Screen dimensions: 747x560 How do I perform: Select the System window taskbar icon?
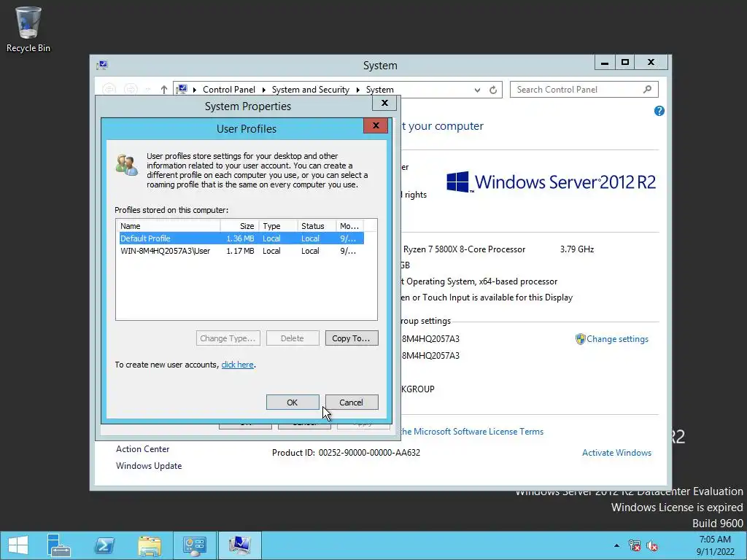coord(239,545)
